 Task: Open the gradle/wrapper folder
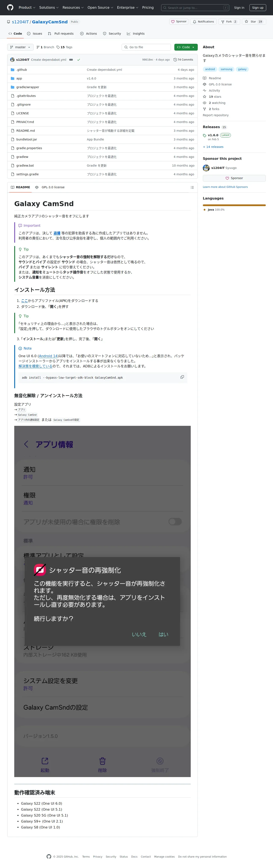[28, 87]
